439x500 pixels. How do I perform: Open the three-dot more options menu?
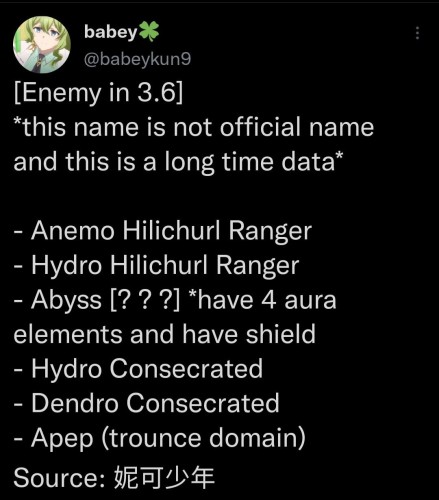tap(417, 33)
